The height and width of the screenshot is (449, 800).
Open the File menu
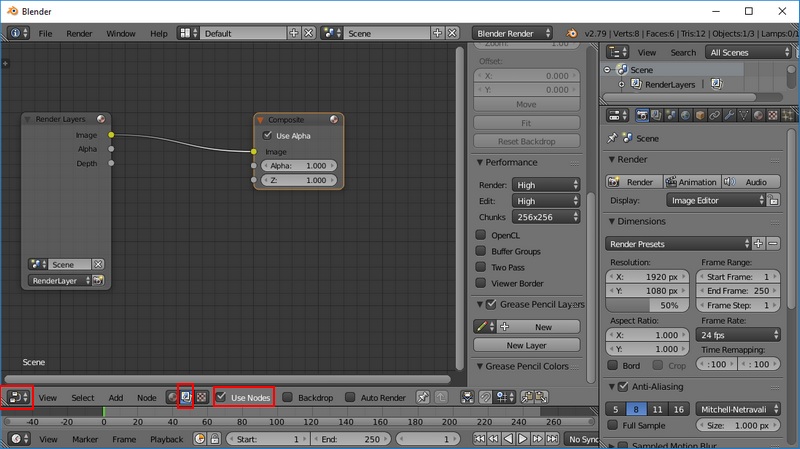tap(45, 33)
